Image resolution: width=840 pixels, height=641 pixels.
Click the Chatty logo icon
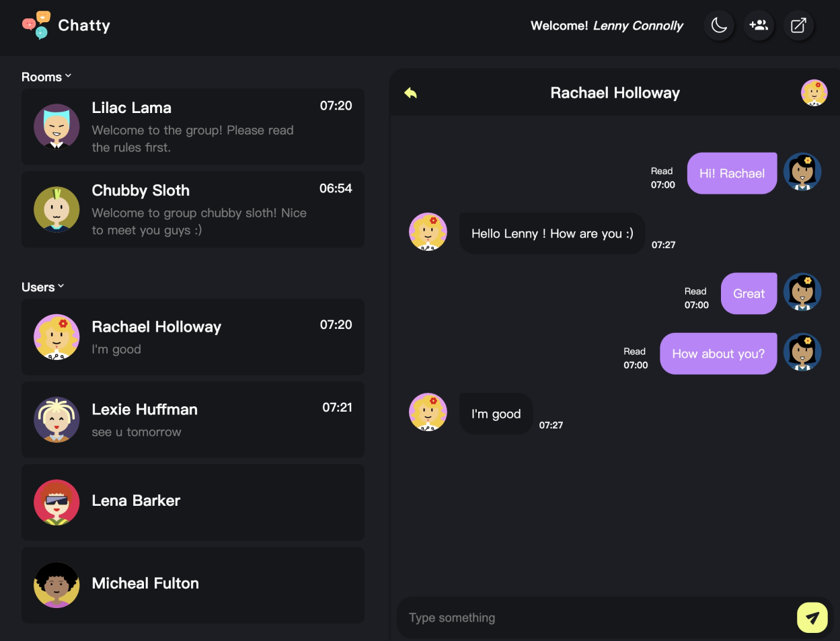36,25
